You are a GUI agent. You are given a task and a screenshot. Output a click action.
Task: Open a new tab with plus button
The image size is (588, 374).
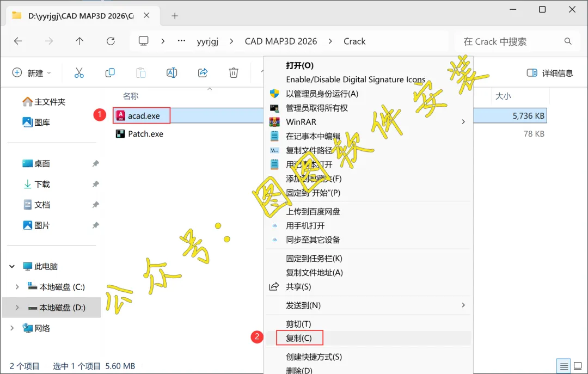(175, 16)
